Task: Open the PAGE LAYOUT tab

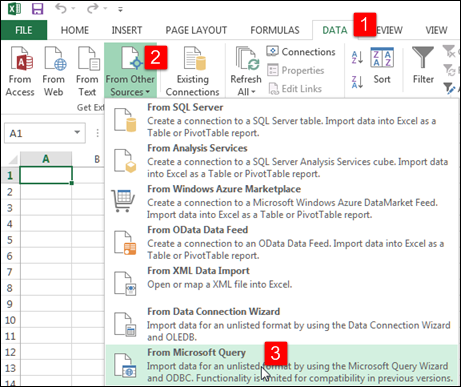Action: click(x=196, y=30)
